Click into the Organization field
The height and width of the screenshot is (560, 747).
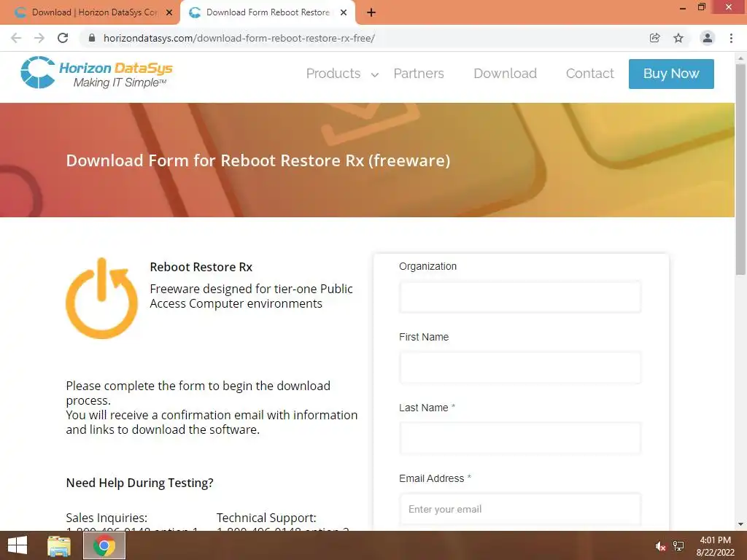[520, 297]
